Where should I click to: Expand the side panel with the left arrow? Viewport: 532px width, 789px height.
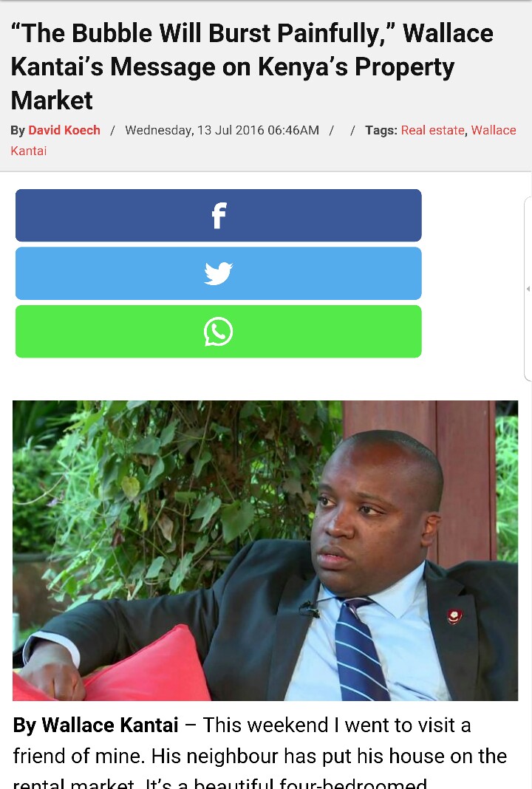[x=528, y=289]
